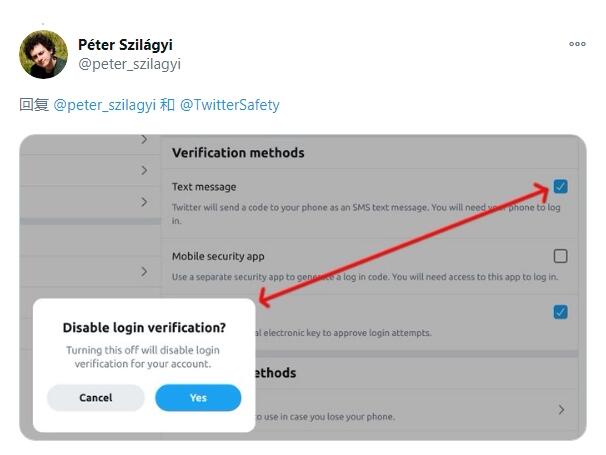
Task: Click Péter Szilágyi's profile avatar
Action: 43,54
